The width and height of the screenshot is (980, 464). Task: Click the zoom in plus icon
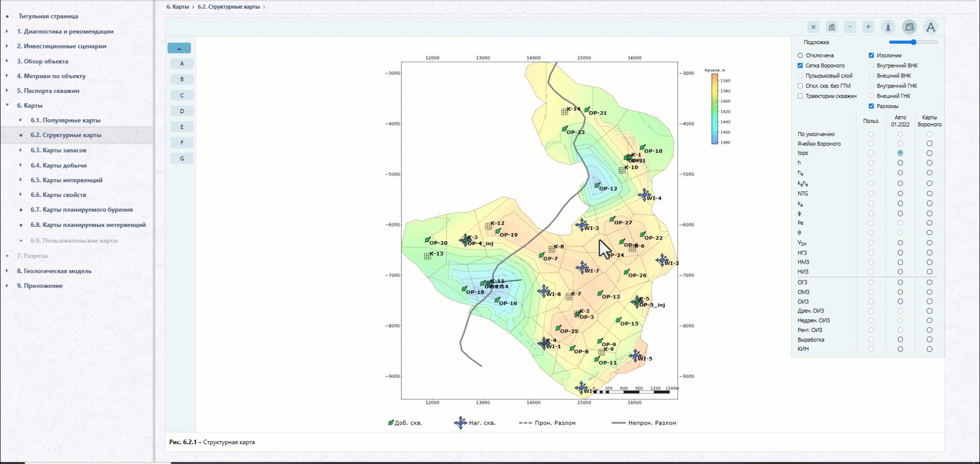pyautogui.click(x=868, y=27)
